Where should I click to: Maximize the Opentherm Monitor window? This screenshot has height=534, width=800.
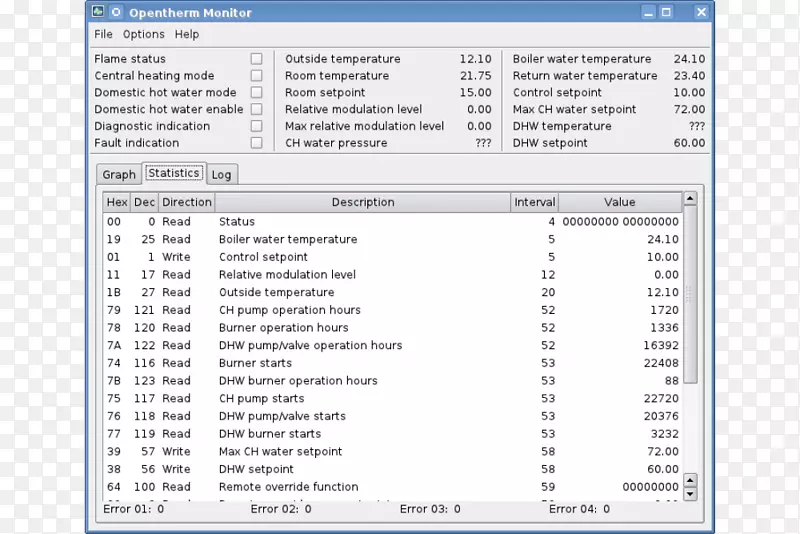667,13
